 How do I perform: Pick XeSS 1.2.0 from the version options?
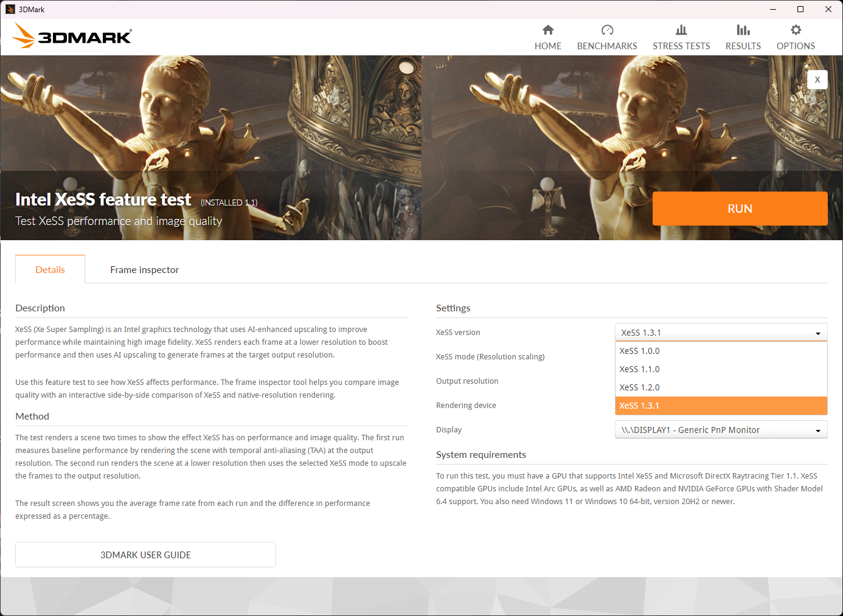point(639,387)
